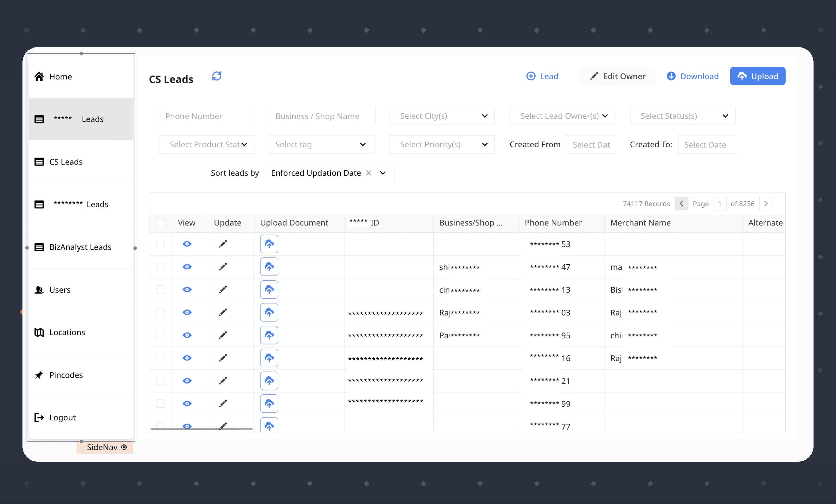Switch to the BizAnalyst Leads section
This screenshot has height=504, width=836.
coord(80,247)
